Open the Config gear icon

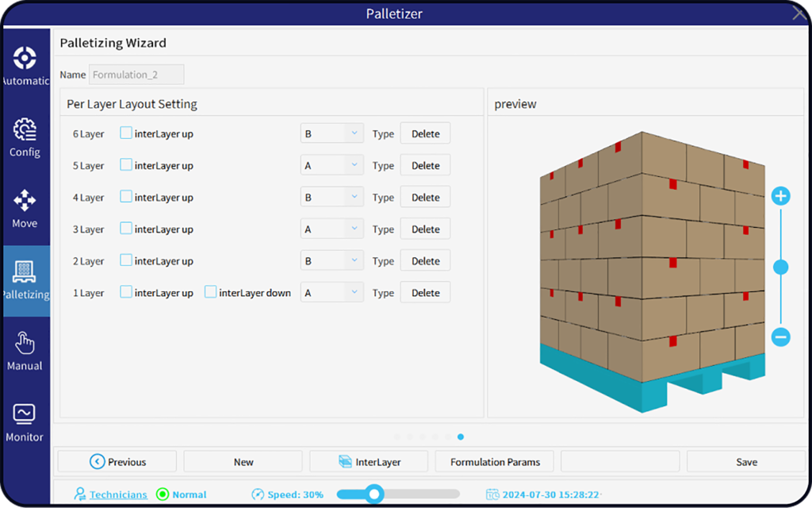(x=25, y=130)
